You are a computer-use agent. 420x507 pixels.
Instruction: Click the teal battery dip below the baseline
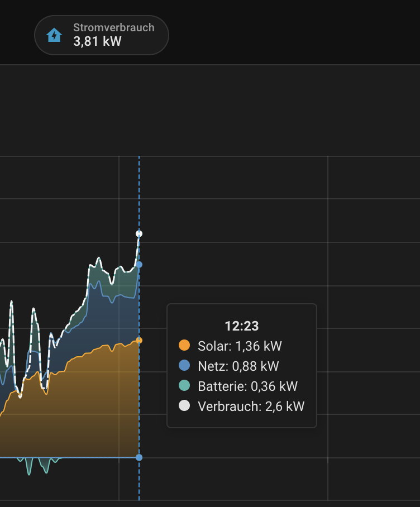coord(30,467)
